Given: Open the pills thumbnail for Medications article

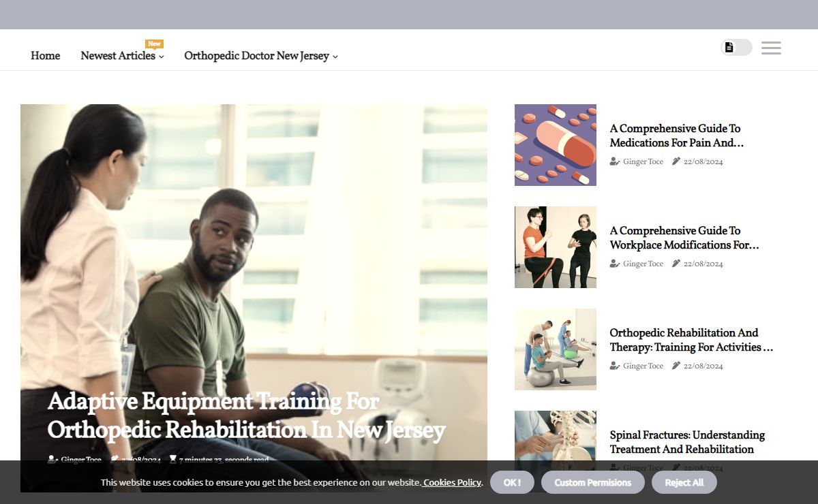Looking at the screenshot, I should 556,145.
